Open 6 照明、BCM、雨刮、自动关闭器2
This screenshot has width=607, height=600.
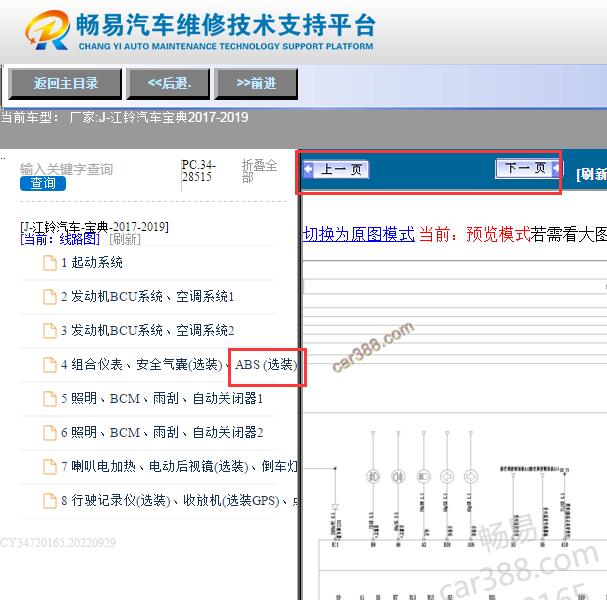pyautogui.click(x=162, y=433)
